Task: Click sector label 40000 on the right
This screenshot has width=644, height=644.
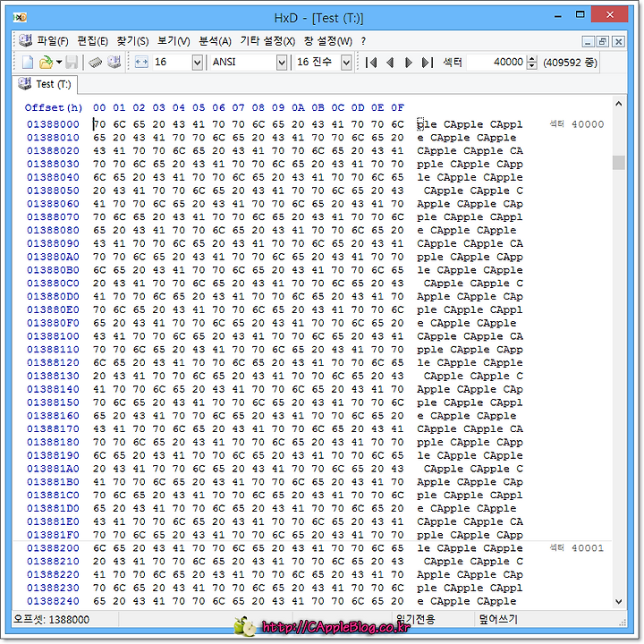Action: tap(577, 124)
